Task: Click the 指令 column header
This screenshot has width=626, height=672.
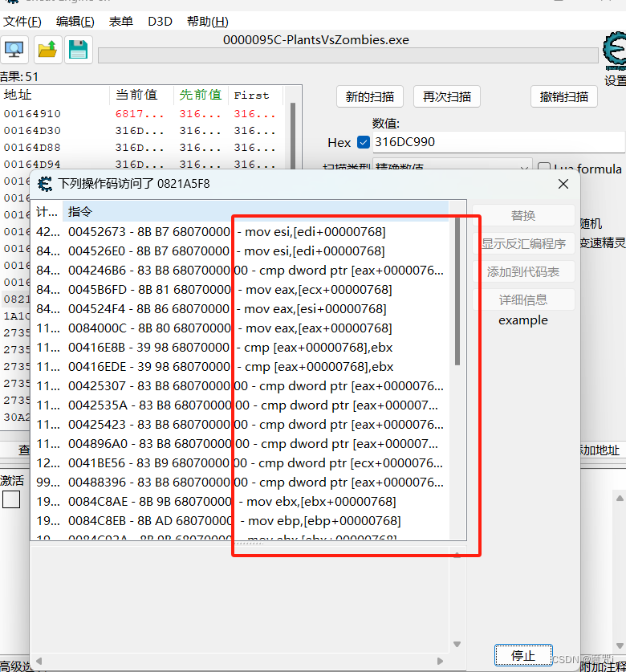Action: click(x=255, y=211)
